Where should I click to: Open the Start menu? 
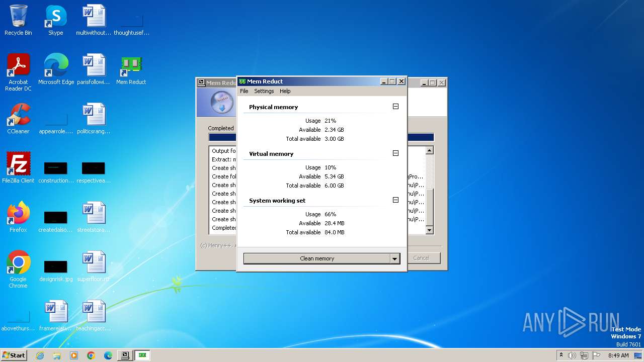(14, 355)
